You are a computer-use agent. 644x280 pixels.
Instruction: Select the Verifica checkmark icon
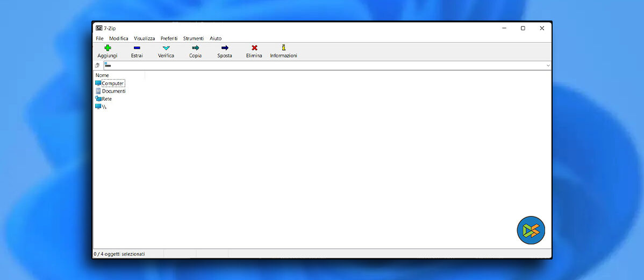click(166, 48)
